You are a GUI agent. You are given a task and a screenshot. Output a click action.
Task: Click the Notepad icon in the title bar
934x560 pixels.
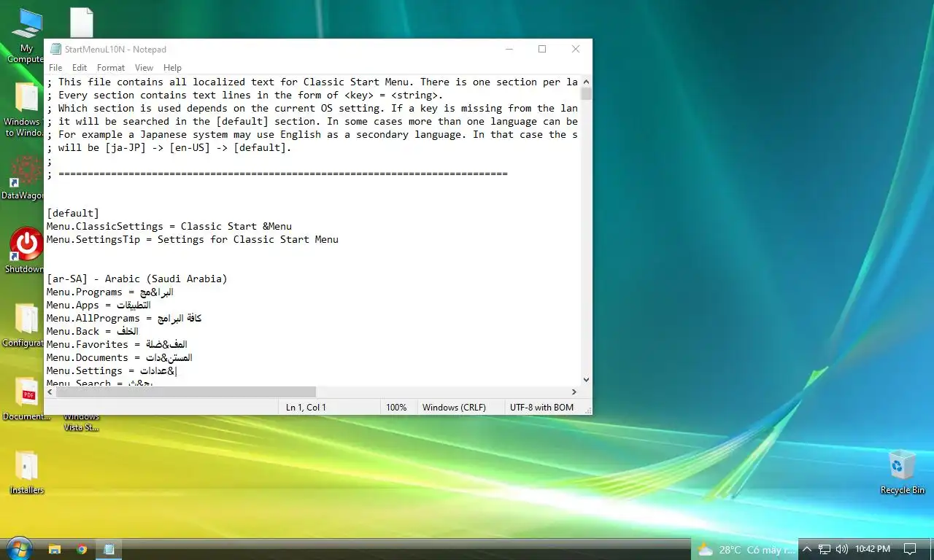pos(55,49)
